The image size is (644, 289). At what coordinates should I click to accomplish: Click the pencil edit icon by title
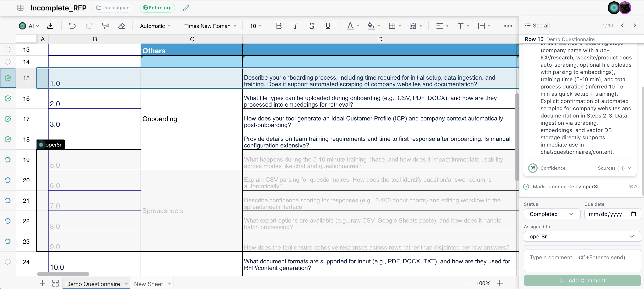(186, 8)
